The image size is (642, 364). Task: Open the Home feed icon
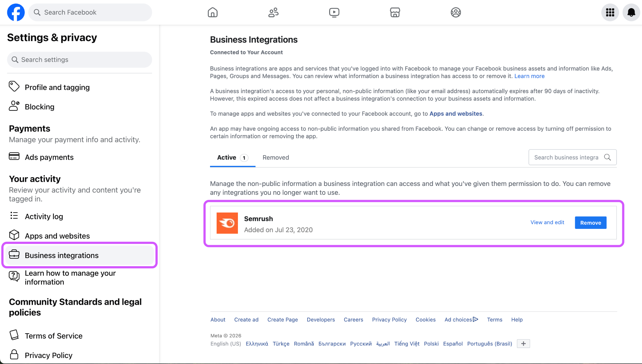[213, 12]
